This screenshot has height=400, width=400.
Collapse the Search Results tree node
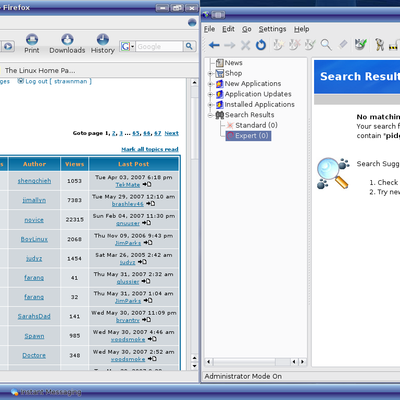pos(210,115)
